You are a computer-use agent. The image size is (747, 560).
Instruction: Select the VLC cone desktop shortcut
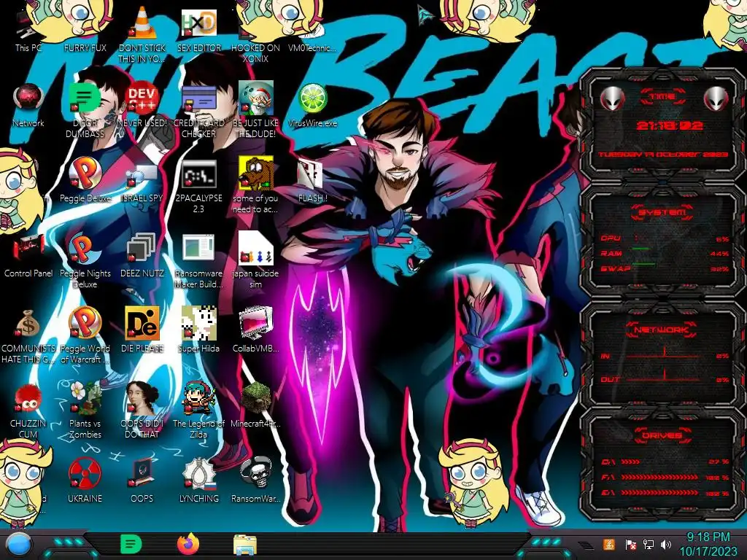coord(142,34)
